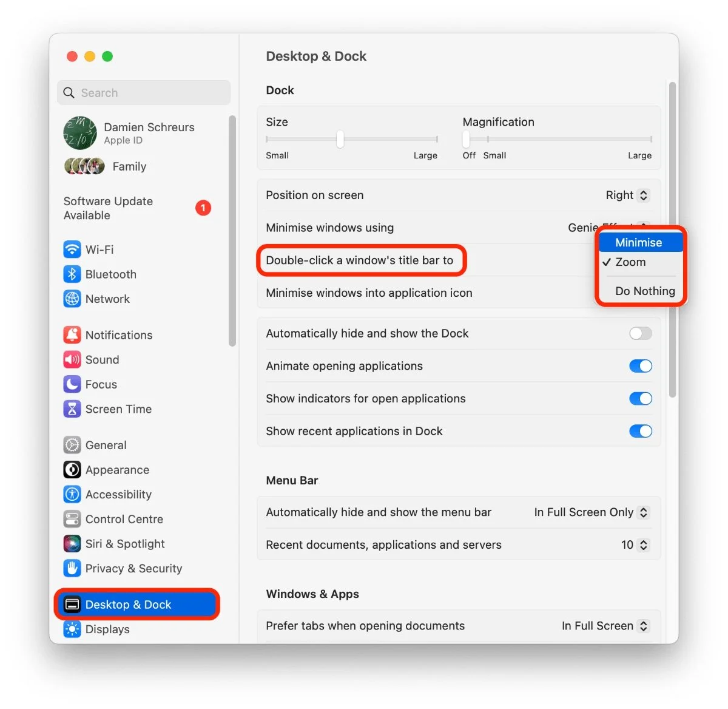View the Software Update Available notice
The image size is (728, 709).
pyautogui.click(x=108, y=208)
